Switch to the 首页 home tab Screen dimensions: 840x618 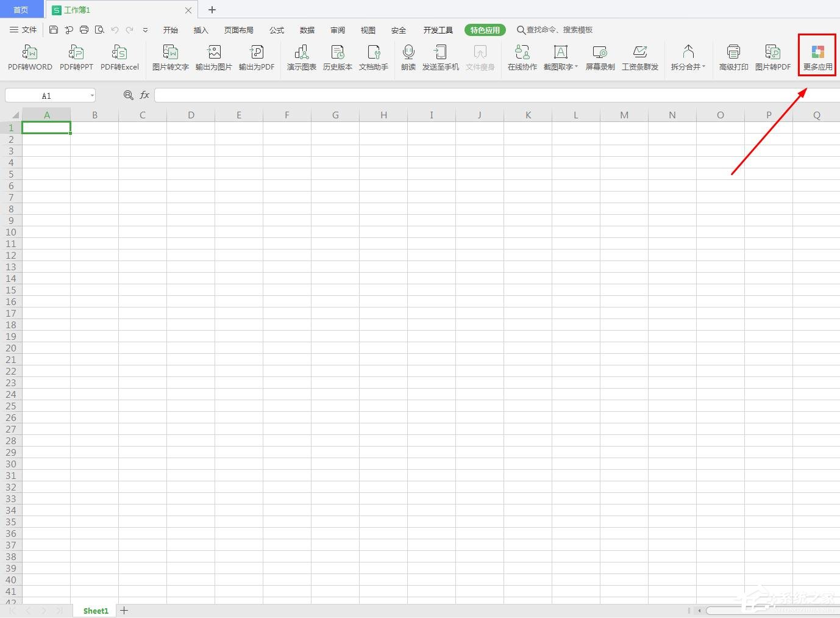[21, 10]
